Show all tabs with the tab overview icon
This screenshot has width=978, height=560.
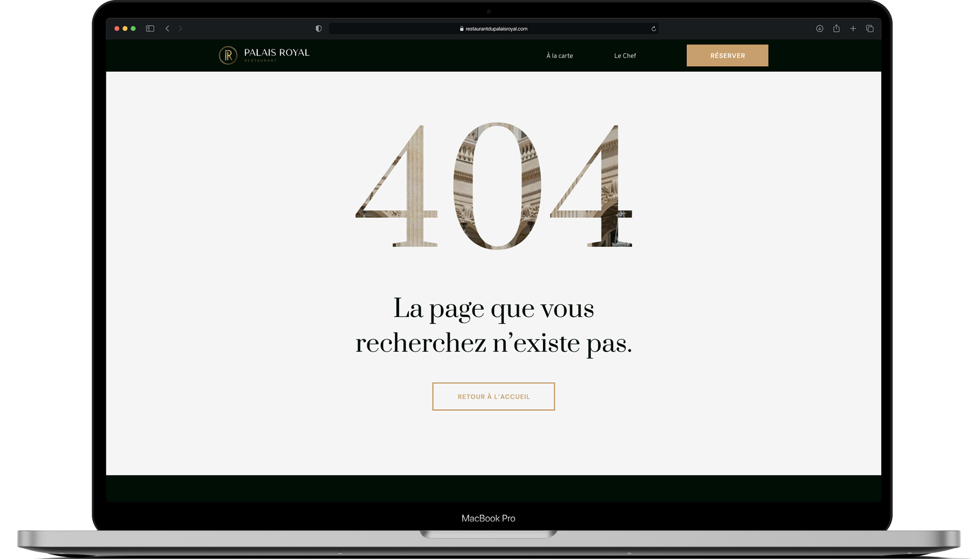[870, 29]
